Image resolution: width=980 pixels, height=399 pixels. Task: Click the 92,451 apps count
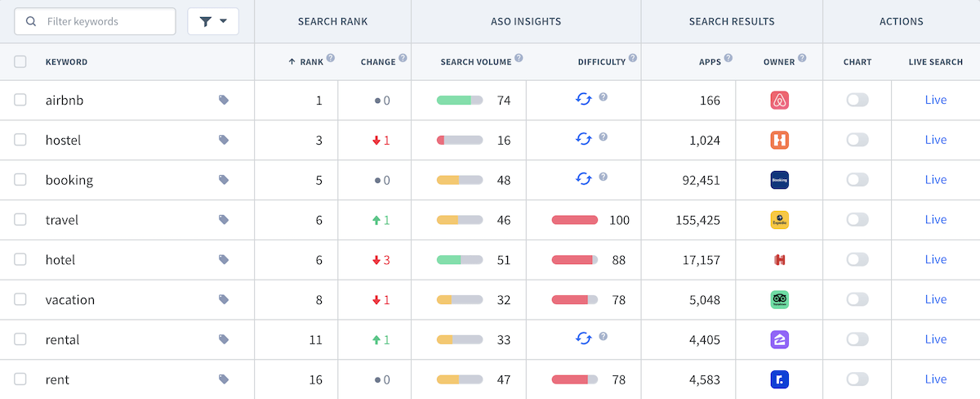(702, 180)
